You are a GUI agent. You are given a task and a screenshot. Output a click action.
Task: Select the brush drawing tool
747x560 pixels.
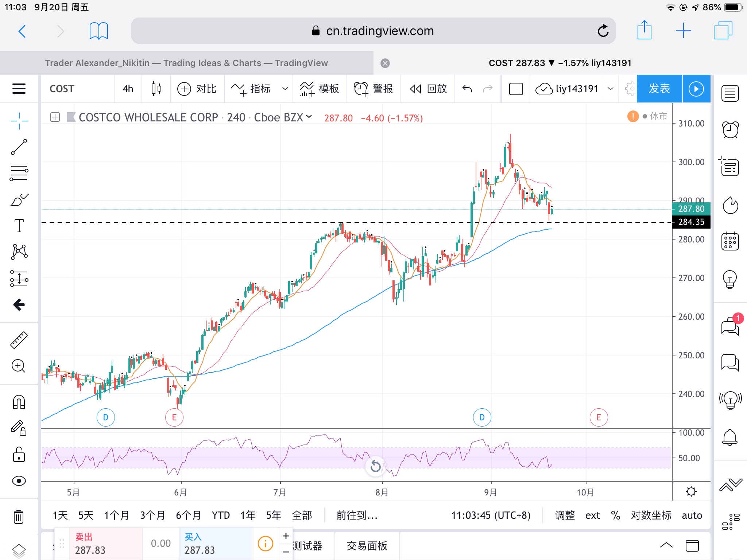[19, 199]
